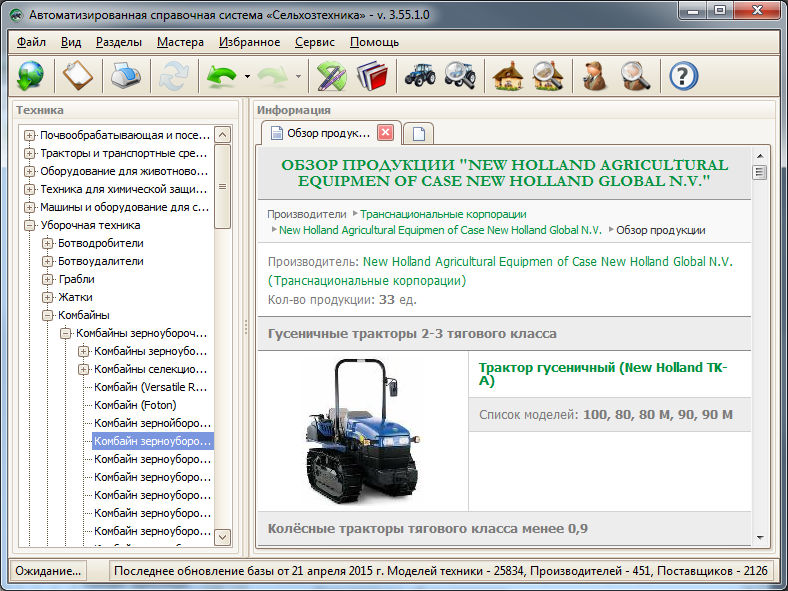Click the stacked books catalog icon
788x591 pixels.
(x=372, y=76)
